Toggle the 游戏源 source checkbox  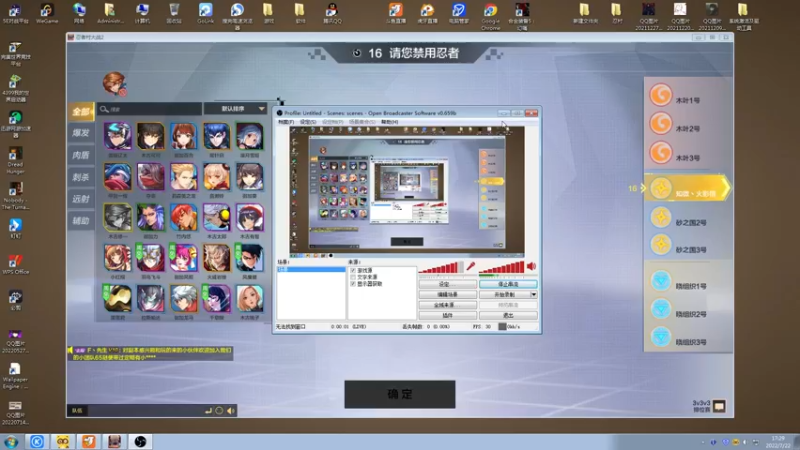[353, 270]
